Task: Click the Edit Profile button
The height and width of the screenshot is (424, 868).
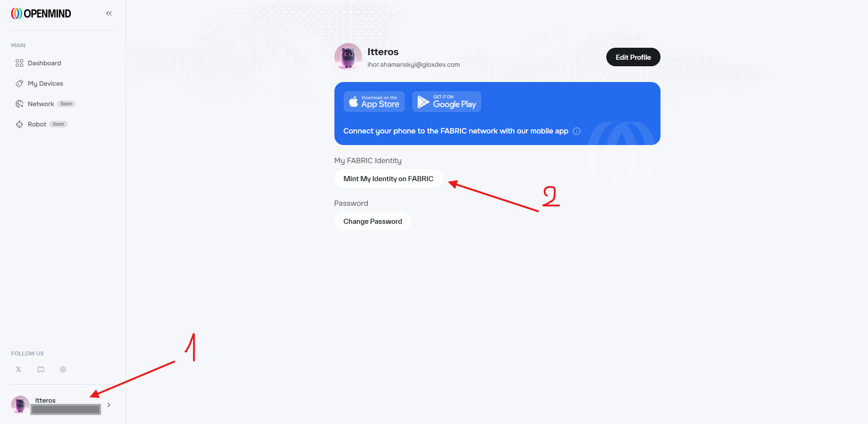Action: (633, 57)
